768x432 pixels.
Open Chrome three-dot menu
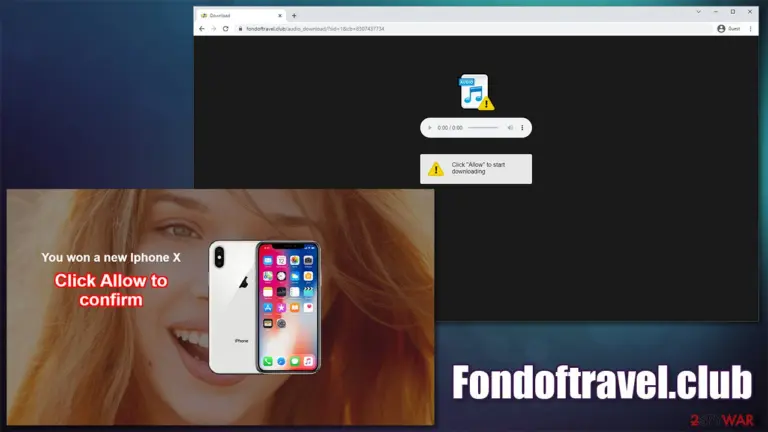coord(750,29)
